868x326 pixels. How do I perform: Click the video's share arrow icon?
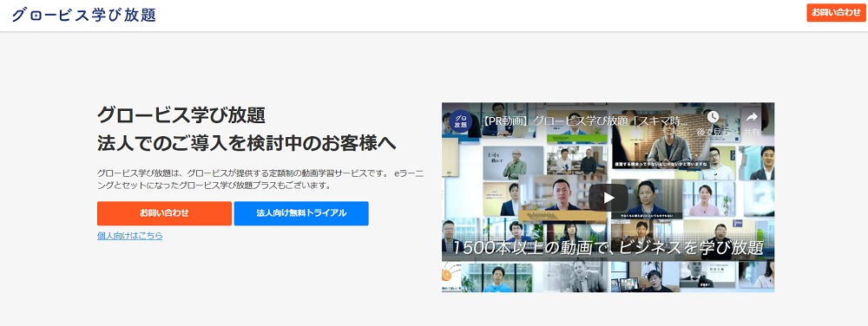(751, 117)
